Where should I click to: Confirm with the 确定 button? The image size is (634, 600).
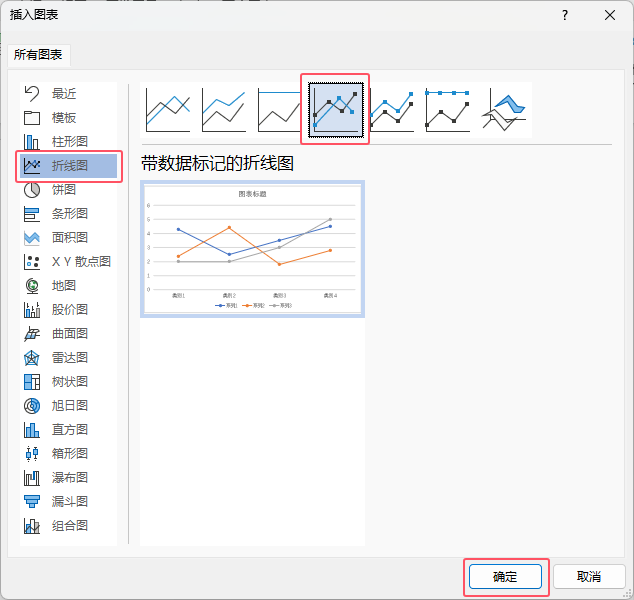point(505,577)
